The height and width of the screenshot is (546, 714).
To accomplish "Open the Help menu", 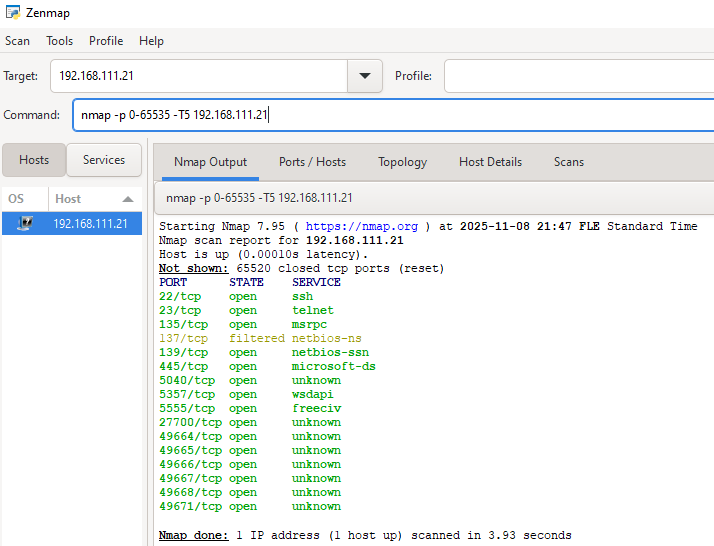I will click(151, 41).
